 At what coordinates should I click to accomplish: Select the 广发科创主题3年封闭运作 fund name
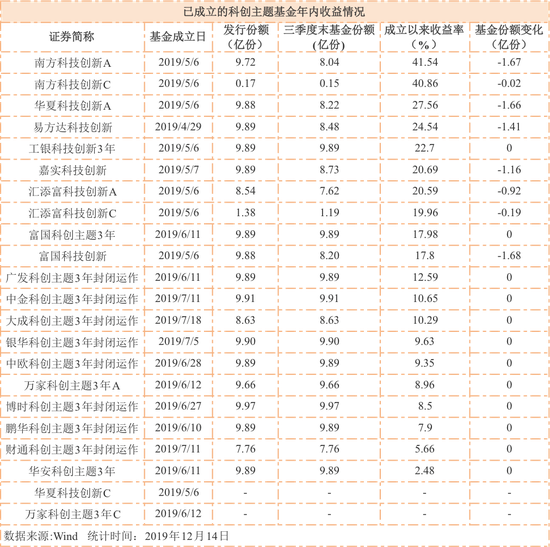click(x=72, y=278)
